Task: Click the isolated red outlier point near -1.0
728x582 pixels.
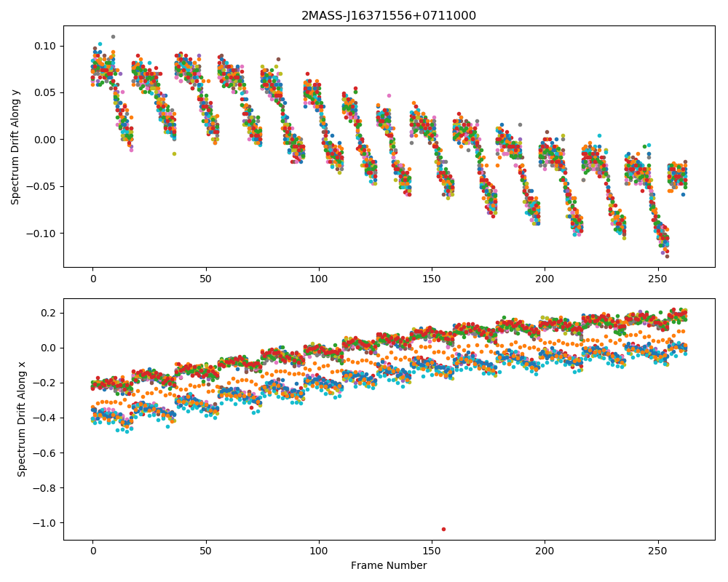Action: (444, 529)
